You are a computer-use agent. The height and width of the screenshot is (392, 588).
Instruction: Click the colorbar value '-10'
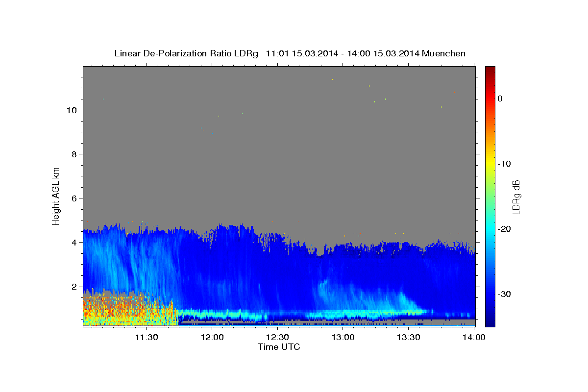504,164
